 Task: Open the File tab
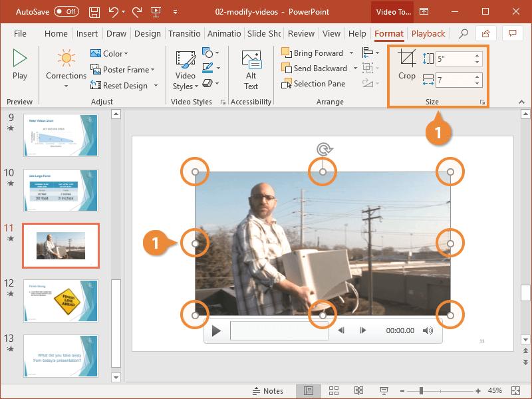pos(20,34)
